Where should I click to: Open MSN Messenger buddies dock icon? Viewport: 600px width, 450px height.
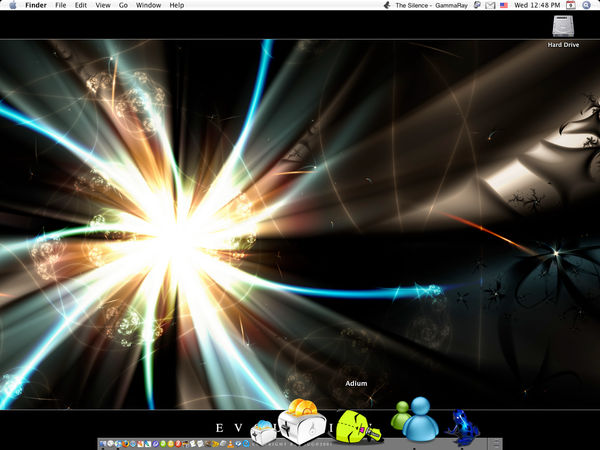click(414, 420)
